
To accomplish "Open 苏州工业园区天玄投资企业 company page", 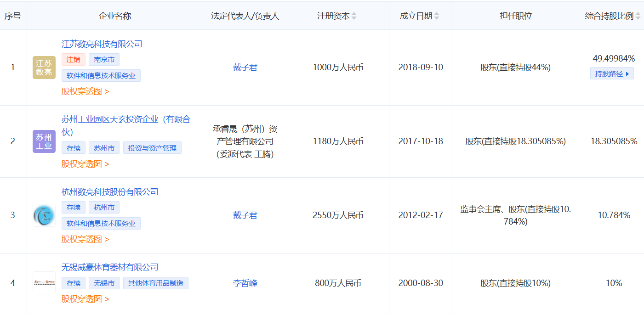I will (x=126, y=125).
